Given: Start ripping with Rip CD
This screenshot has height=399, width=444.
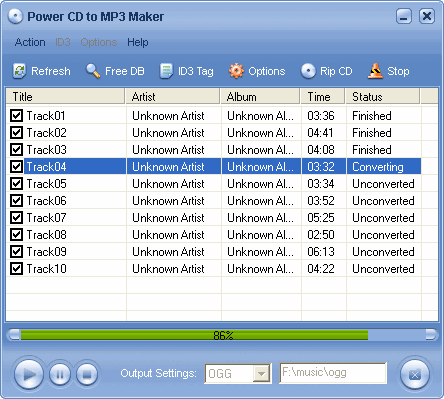Looking at the screenshot, I should click(x=326, y=71).
